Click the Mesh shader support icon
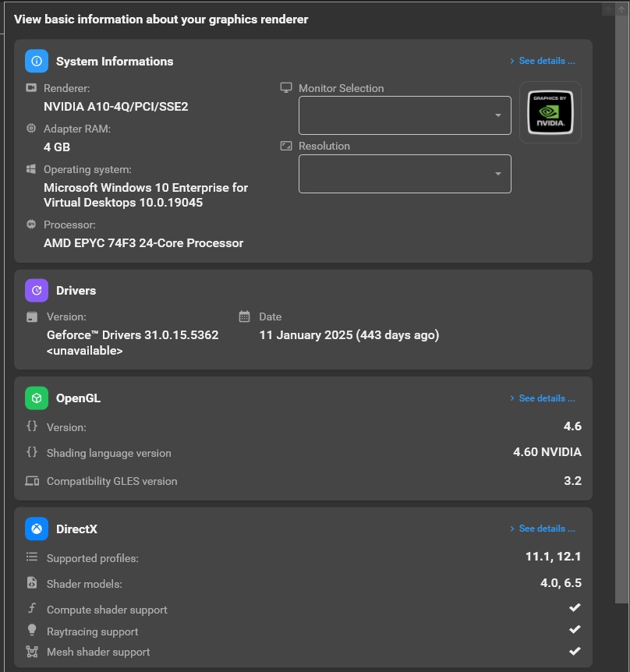 32,652
